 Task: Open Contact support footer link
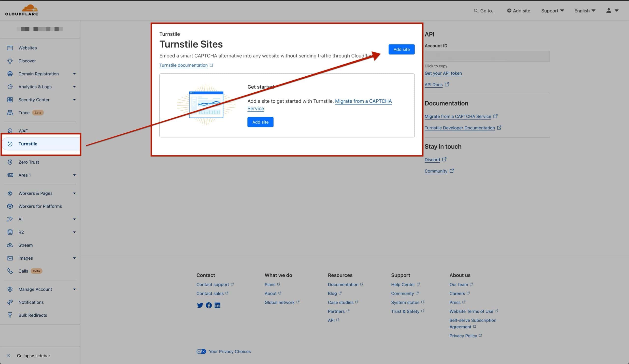point(215,284)
